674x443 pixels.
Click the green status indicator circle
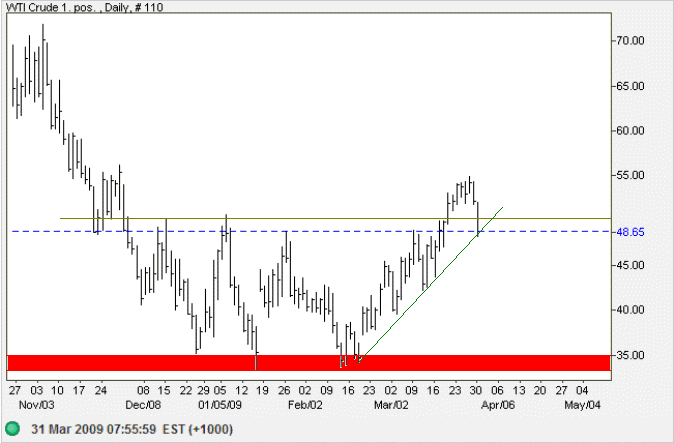13,428
